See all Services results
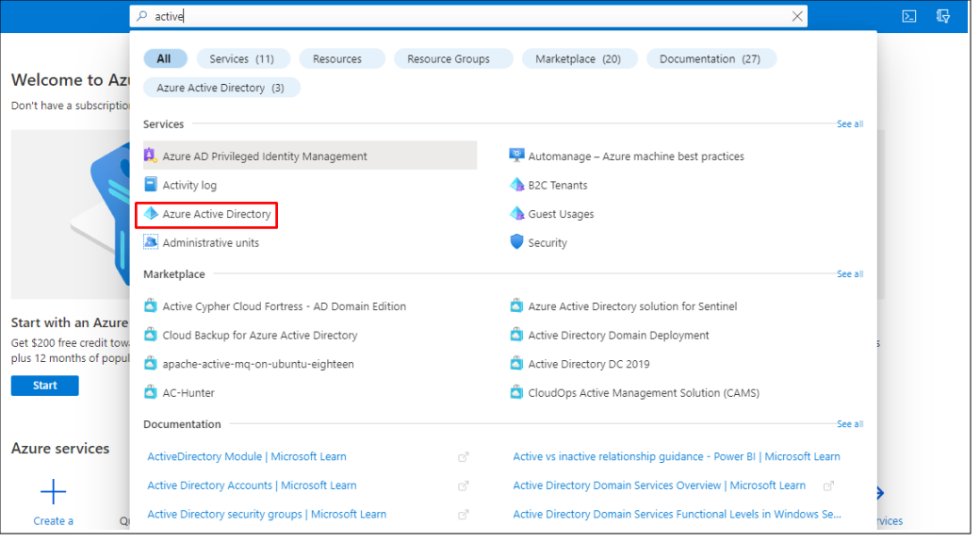The width and height of the screenshot is (980, 543). tap(850, 123)
